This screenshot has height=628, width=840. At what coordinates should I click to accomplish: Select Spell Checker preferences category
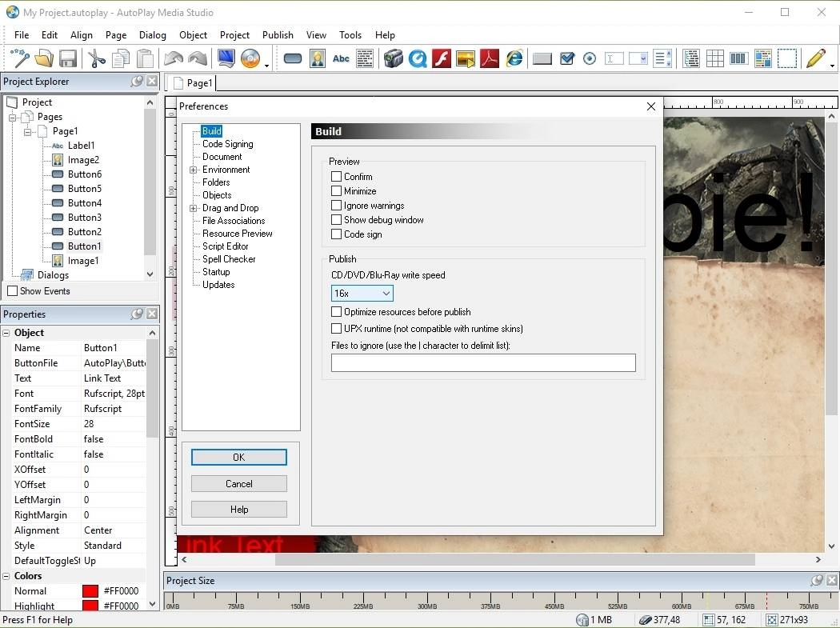(x=229, y=259)
